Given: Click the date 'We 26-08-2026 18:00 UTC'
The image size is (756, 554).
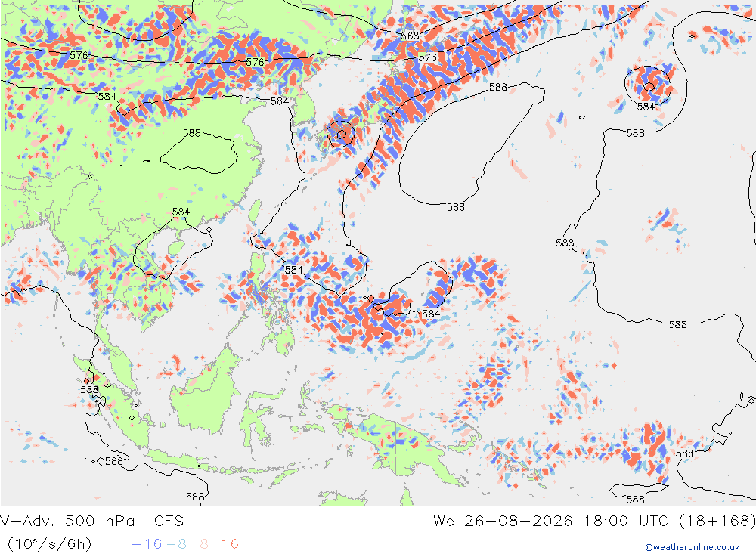Looking at the screenshot, I should coord(550,522).
